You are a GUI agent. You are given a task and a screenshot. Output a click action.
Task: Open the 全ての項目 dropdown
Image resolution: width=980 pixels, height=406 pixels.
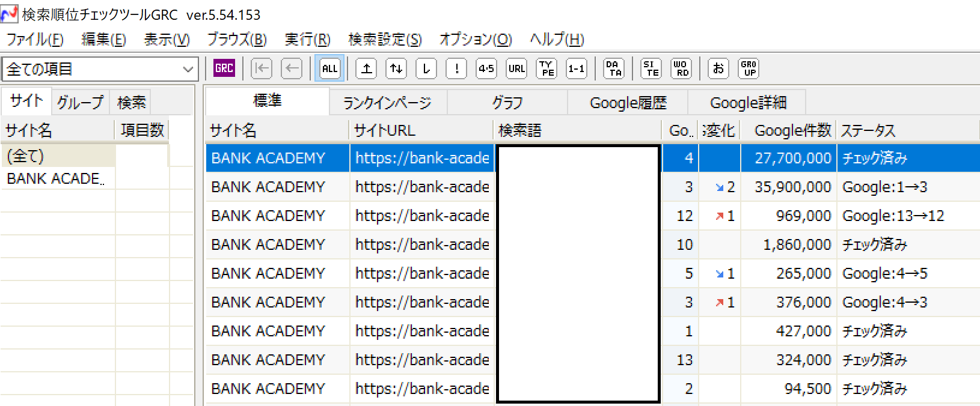[x=100, y=69]
